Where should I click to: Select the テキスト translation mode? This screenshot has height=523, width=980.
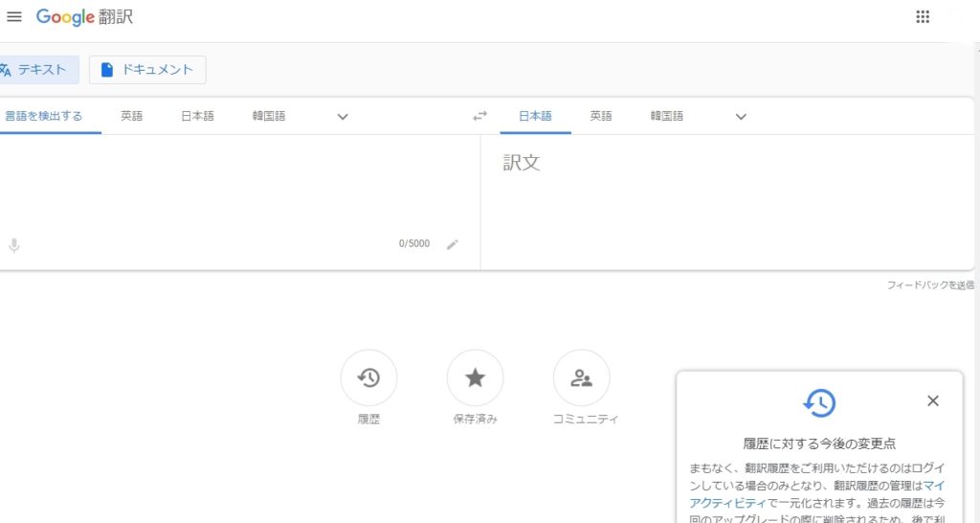coord(37,69)
